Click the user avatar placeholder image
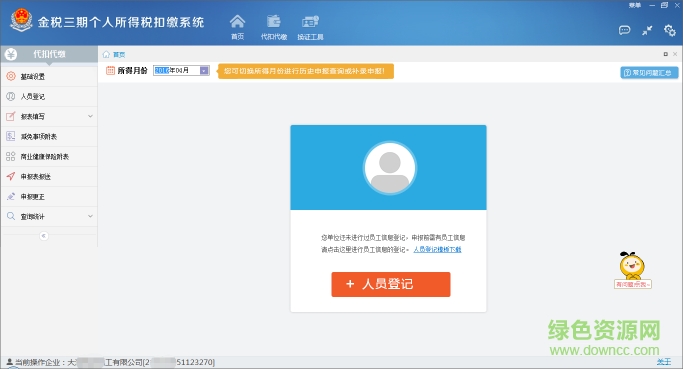Screen dimensions: 683x369 click(x=389, y=168)
